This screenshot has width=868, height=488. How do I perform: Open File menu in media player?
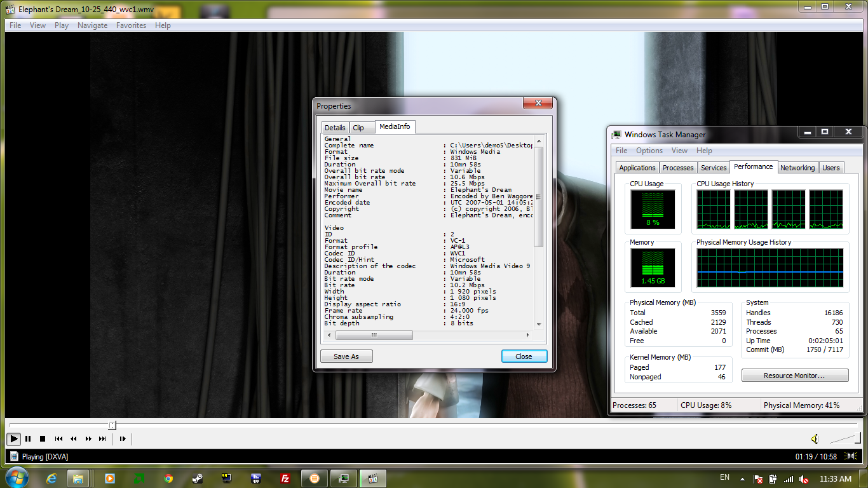[15, 25]
